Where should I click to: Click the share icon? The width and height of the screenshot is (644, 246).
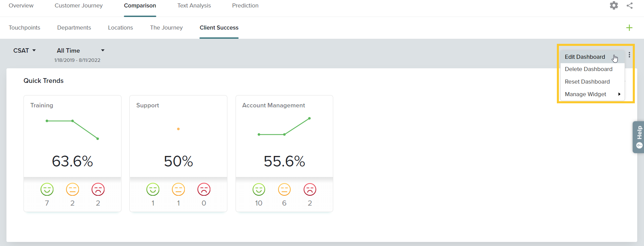click(630, 5)
